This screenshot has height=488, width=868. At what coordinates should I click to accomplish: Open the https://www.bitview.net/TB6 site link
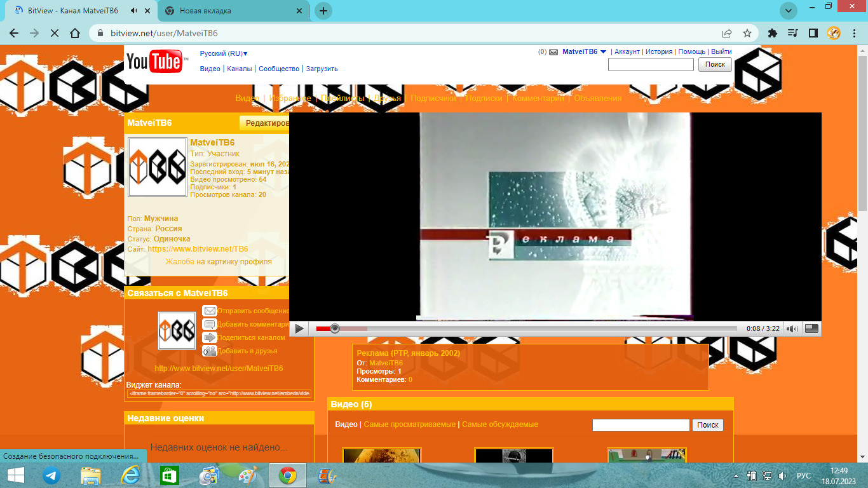point(198,249)
